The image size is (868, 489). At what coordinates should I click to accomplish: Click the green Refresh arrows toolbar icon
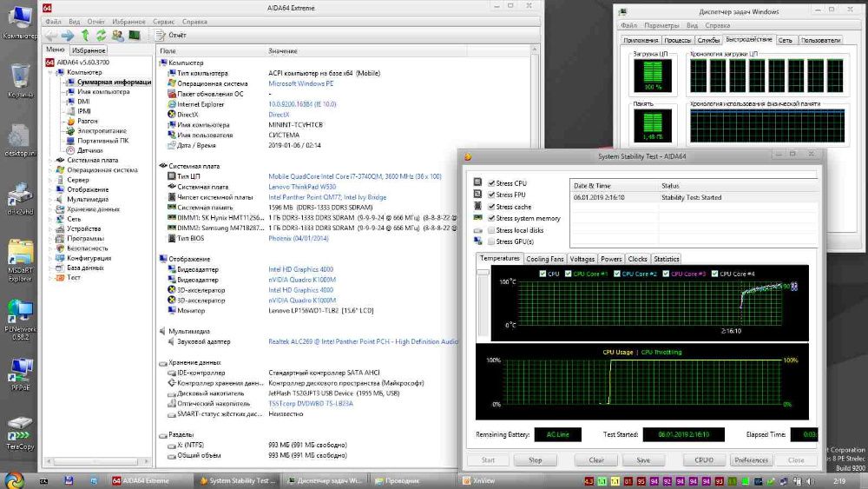pyautogui.click(x=102, y=36)
